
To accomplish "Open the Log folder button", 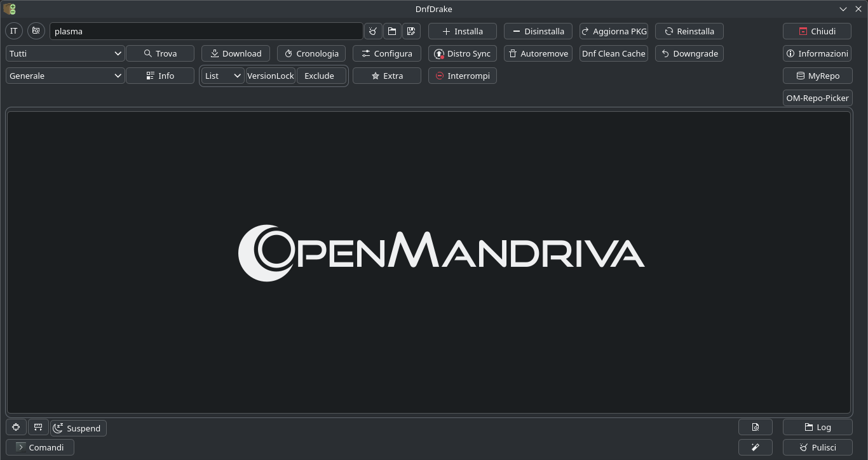I will 817,428.
